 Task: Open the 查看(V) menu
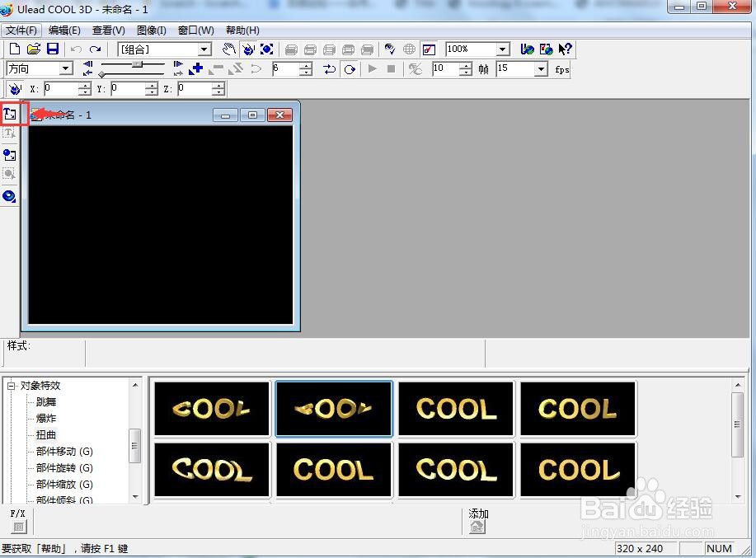109,30
